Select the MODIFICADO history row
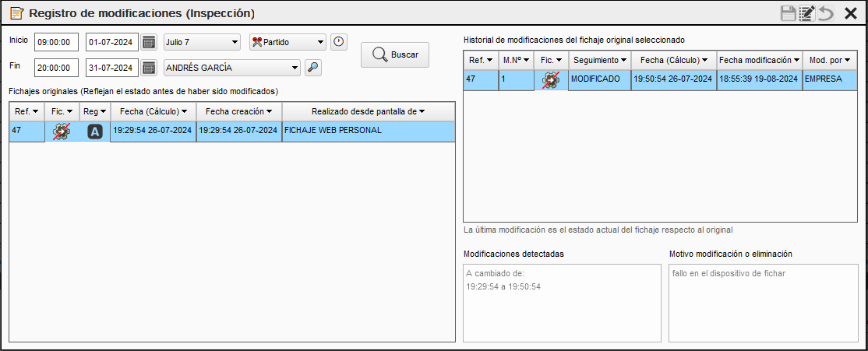 tap(598, 79)
